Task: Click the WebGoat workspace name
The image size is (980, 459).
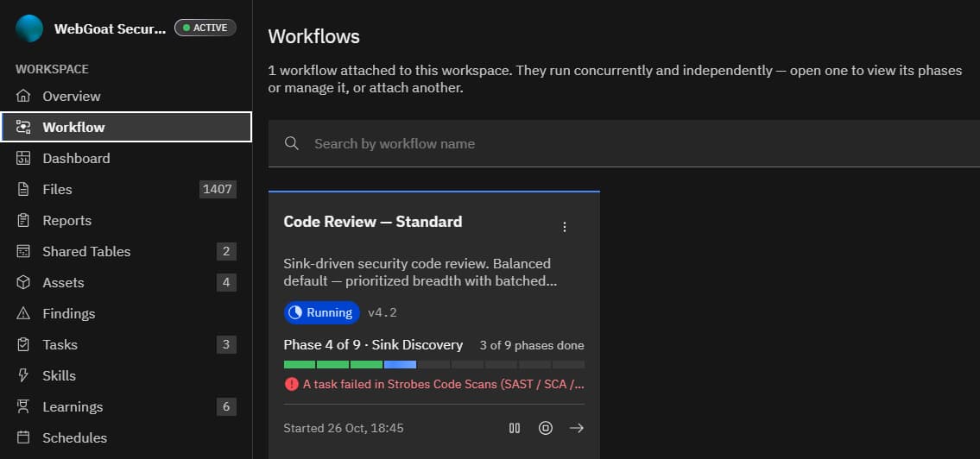Action: 110,28
